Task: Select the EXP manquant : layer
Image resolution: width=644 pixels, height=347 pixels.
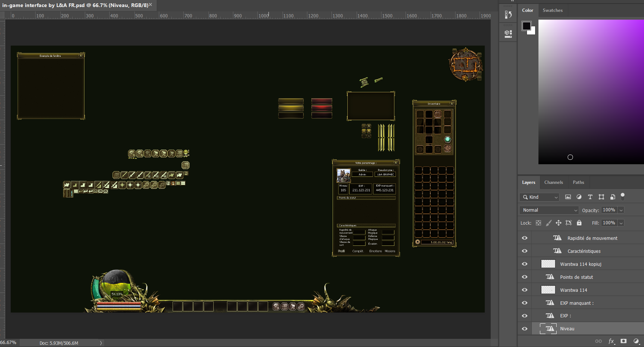Action: tap(577, 303)
